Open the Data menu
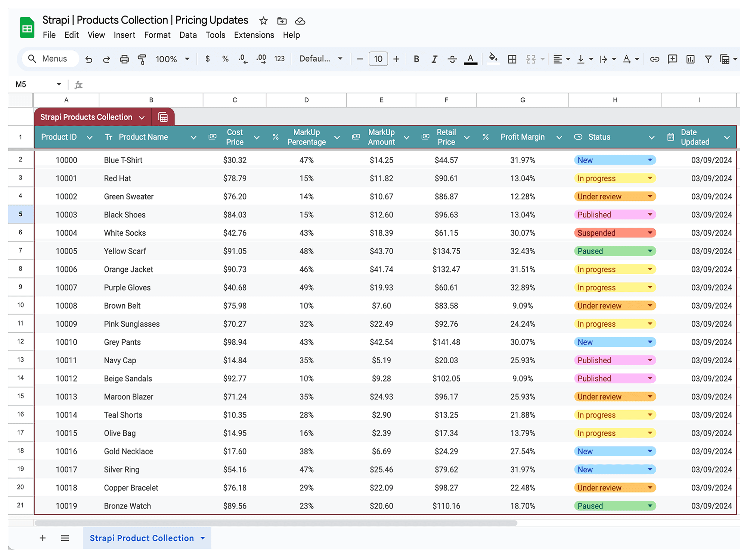Viewport: 747px width, 560px height. [x=188, y=35]
